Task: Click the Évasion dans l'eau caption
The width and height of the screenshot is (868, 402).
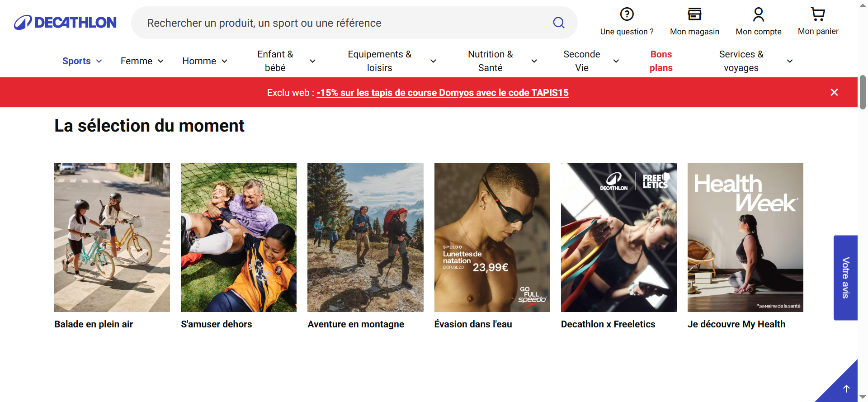Action: point(473,324)
